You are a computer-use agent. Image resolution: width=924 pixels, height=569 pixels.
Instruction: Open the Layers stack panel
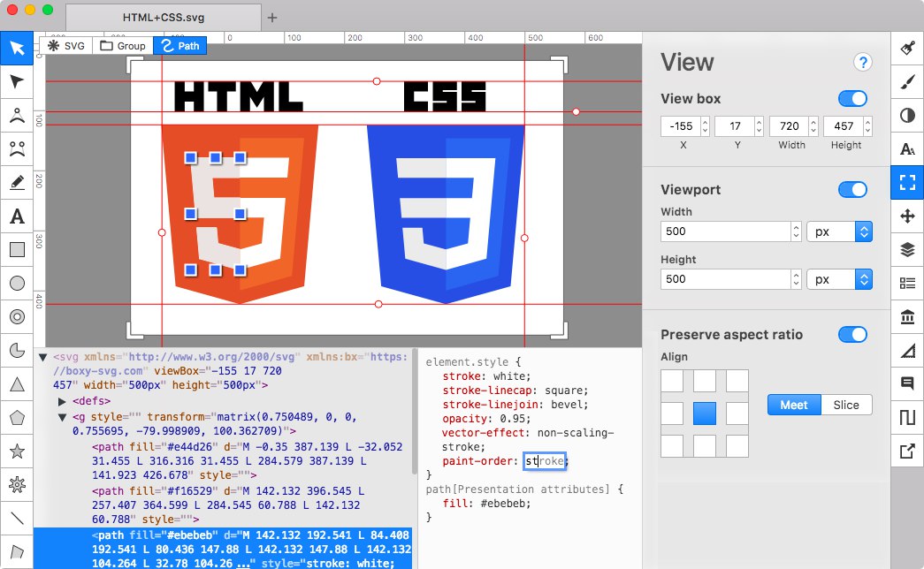907,250
